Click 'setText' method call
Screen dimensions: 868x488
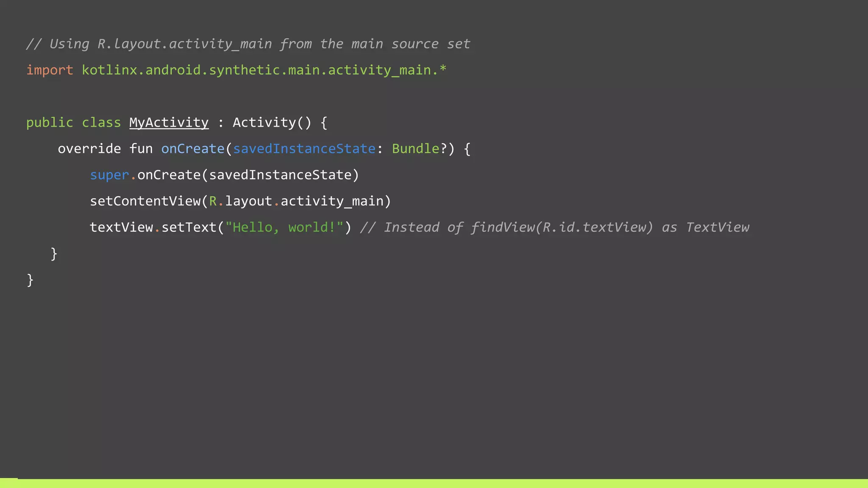click(189, 228)
